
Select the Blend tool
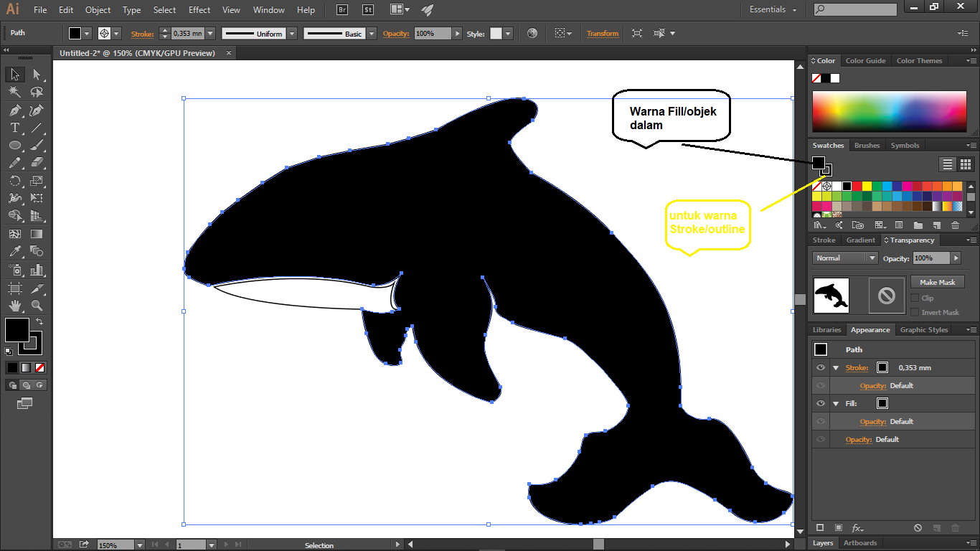[x=37, y=251]
